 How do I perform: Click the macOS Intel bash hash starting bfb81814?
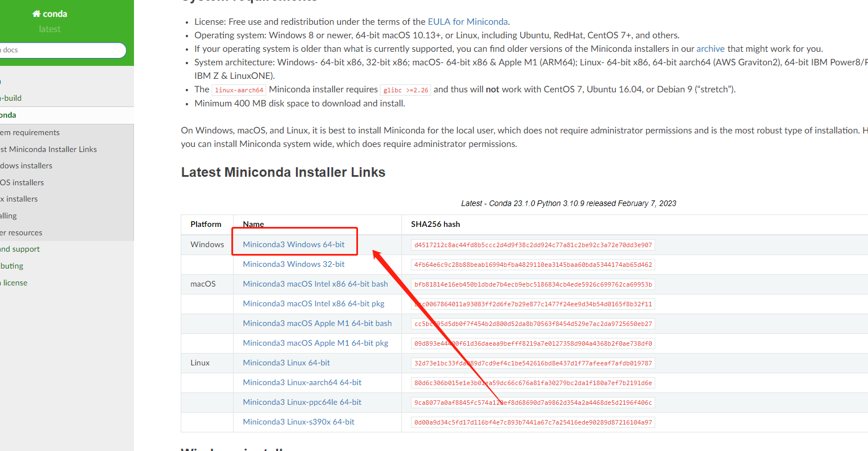point(533,284)
